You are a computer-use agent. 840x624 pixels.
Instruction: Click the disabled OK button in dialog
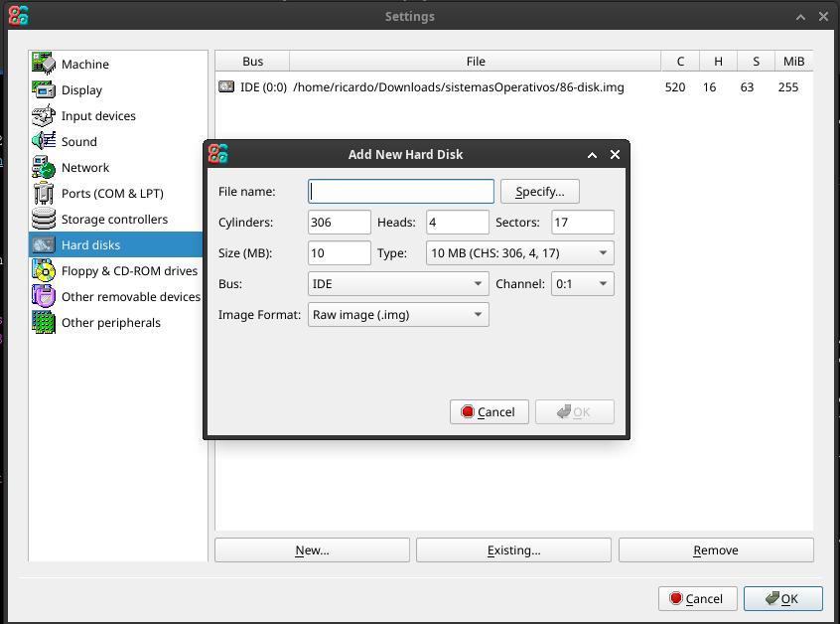574,411
